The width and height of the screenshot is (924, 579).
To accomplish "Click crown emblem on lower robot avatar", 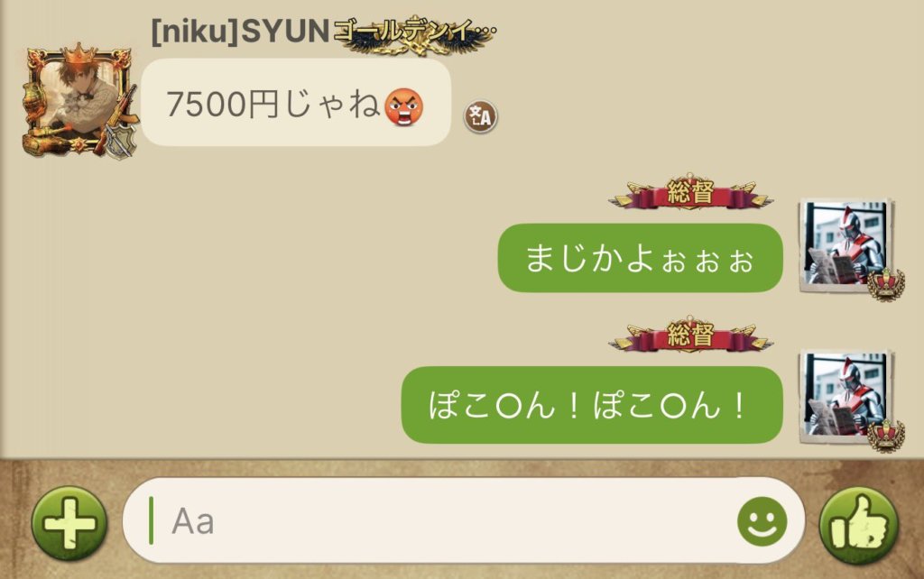I will (x=886, y=436).
